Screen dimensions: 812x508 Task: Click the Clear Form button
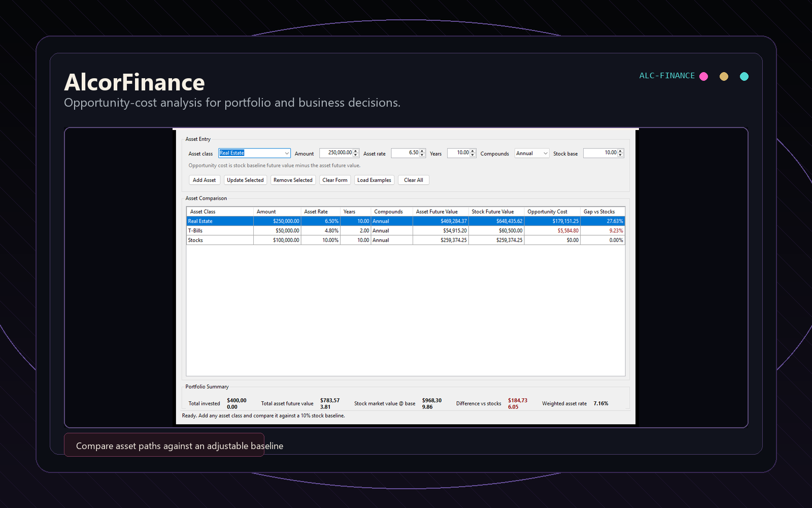coord(335,180)
